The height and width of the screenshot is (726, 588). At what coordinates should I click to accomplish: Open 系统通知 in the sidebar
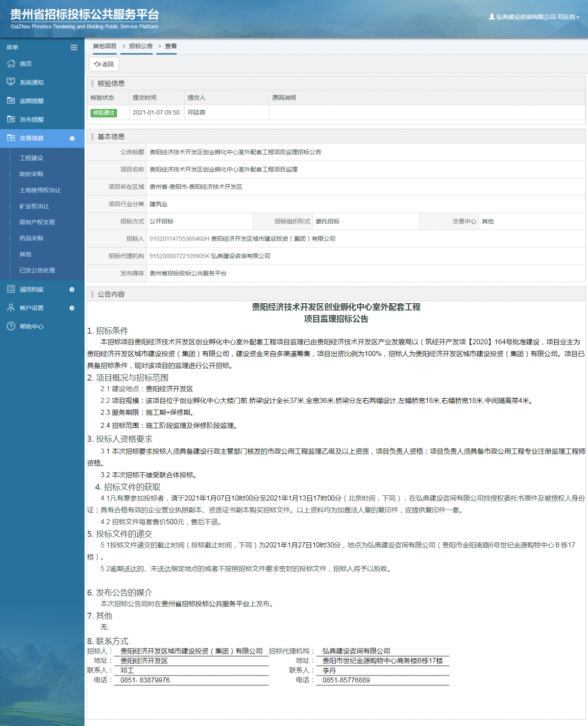[x=31, y=82]
